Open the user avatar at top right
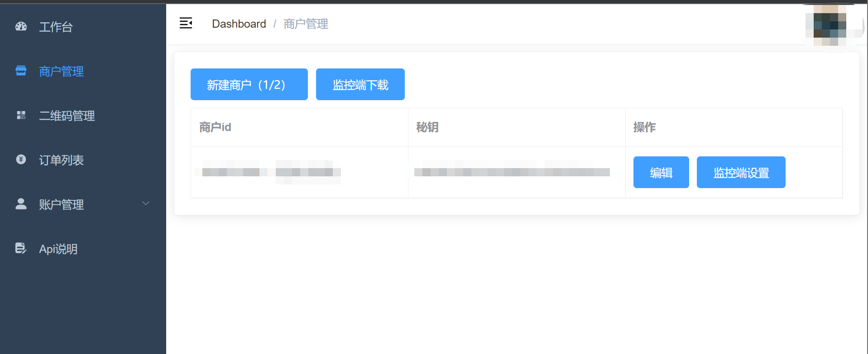Viewport: 868px width, 354px height. click(830, 25)
